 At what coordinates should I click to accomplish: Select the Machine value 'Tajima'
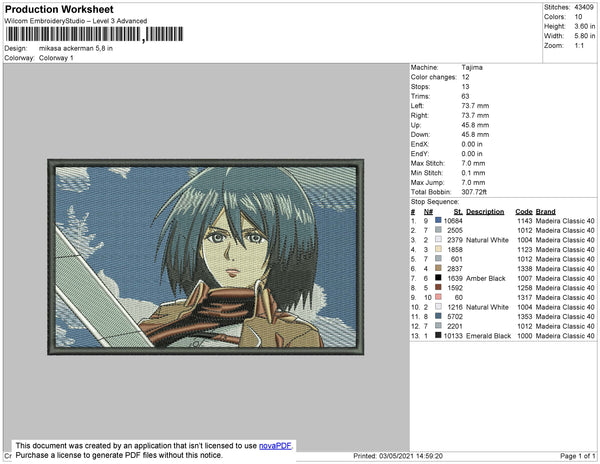[x=472, y=67]
